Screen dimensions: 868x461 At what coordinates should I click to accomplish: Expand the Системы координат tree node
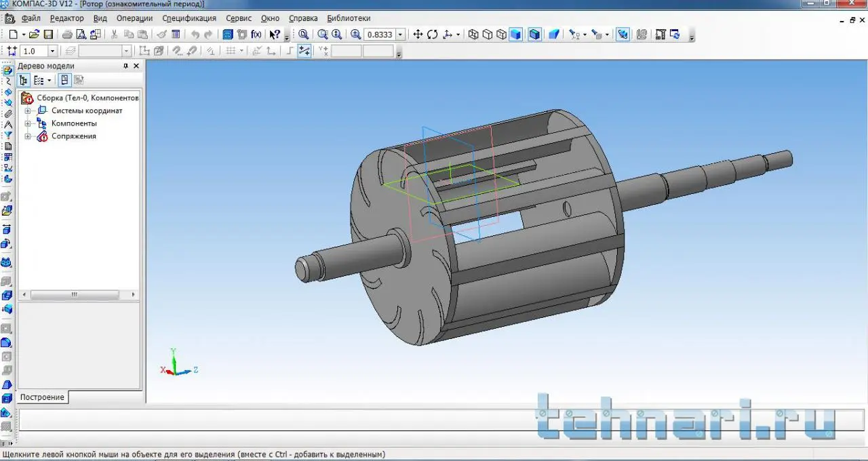point(28,111)
